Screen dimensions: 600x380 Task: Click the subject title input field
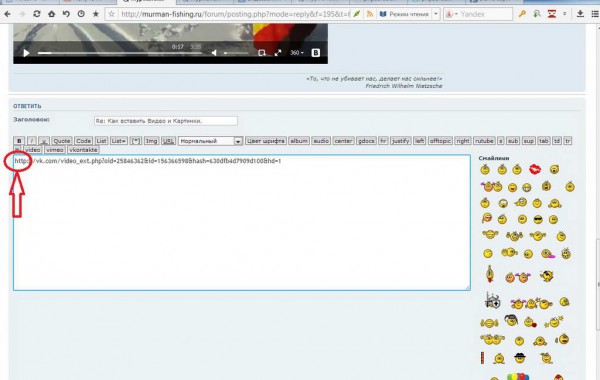point(166,121)
